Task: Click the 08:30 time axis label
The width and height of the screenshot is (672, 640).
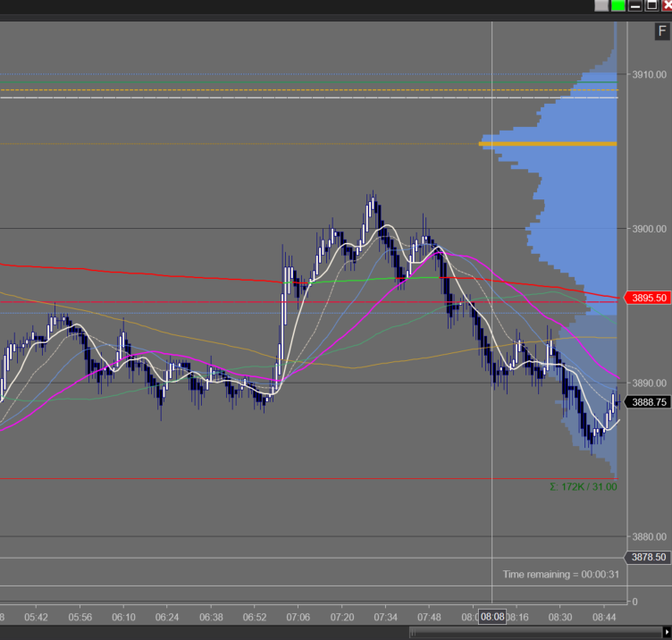Action: pyautogui.click(x=560, y=618)
